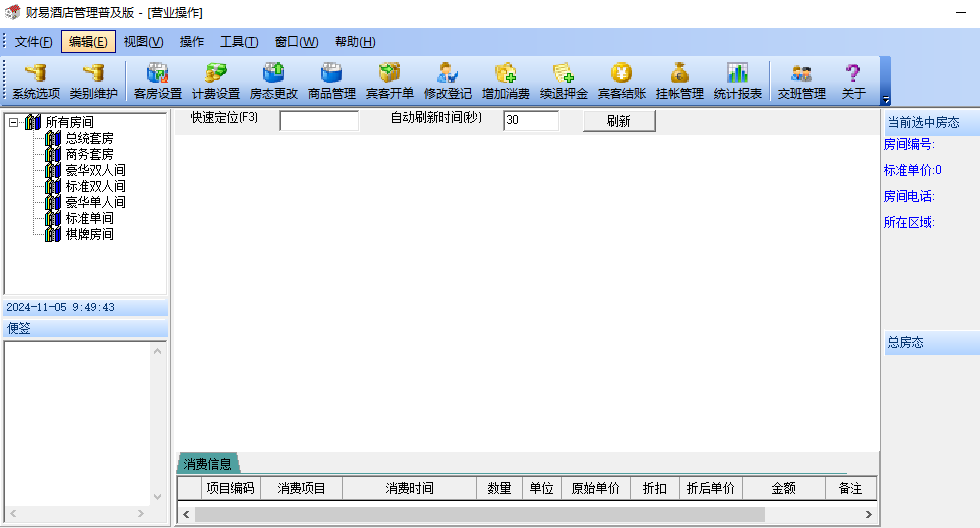Screen dimensions: 980x528
Task: Switch to the 消费信息 tab
Action: click(x=208, y=464)
